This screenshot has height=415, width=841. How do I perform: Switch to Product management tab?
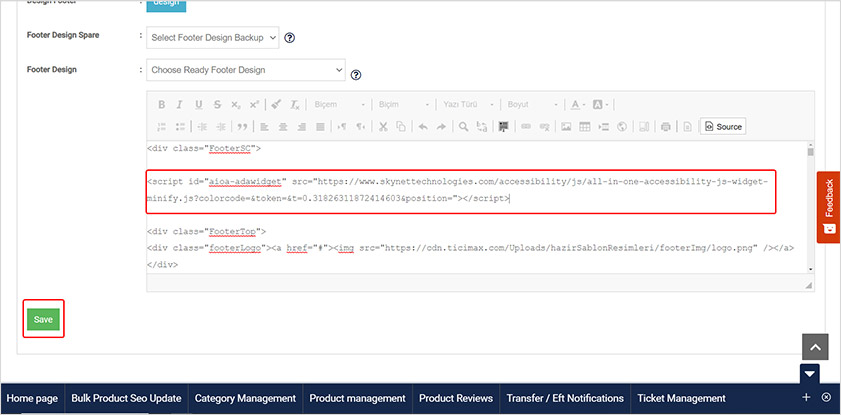(x=357, y=398)
